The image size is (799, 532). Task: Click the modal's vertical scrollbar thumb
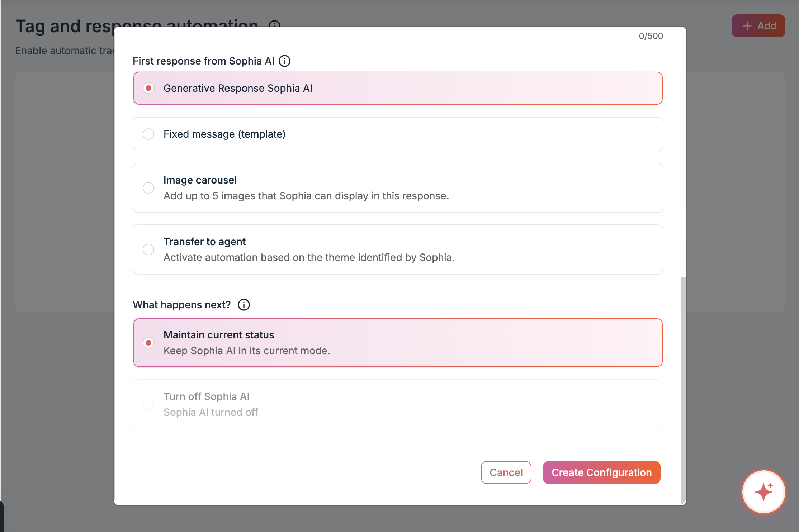684,390
